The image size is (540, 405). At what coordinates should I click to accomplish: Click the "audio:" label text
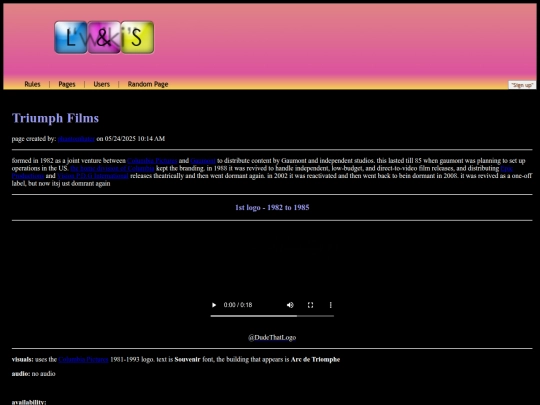21,374
